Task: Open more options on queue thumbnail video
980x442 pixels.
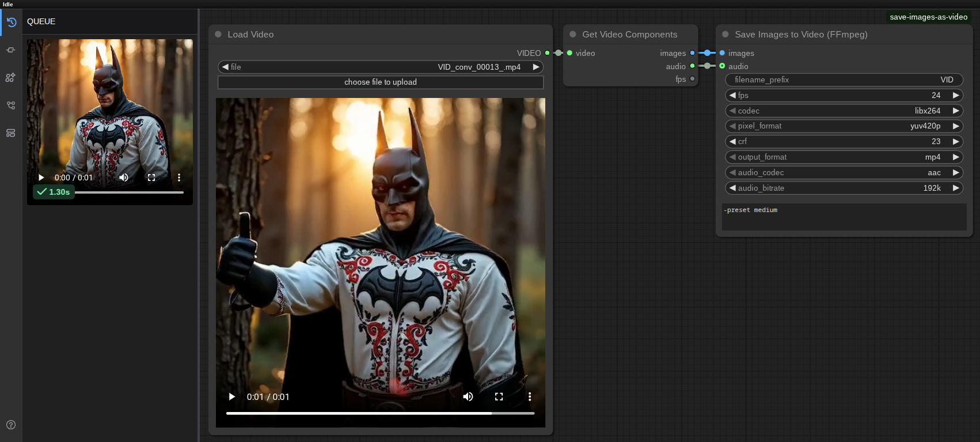Action: (x=179, y=177)
